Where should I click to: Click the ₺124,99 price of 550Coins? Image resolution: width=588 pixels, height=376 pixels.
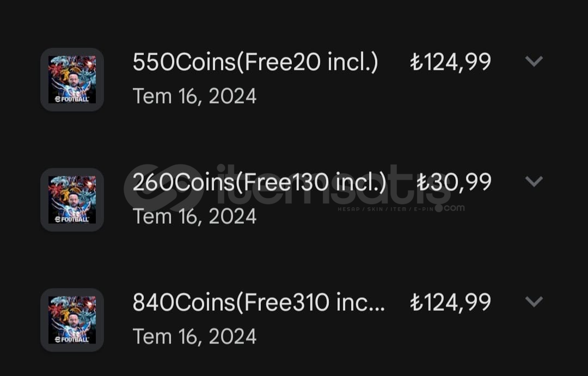pos(450,63)
